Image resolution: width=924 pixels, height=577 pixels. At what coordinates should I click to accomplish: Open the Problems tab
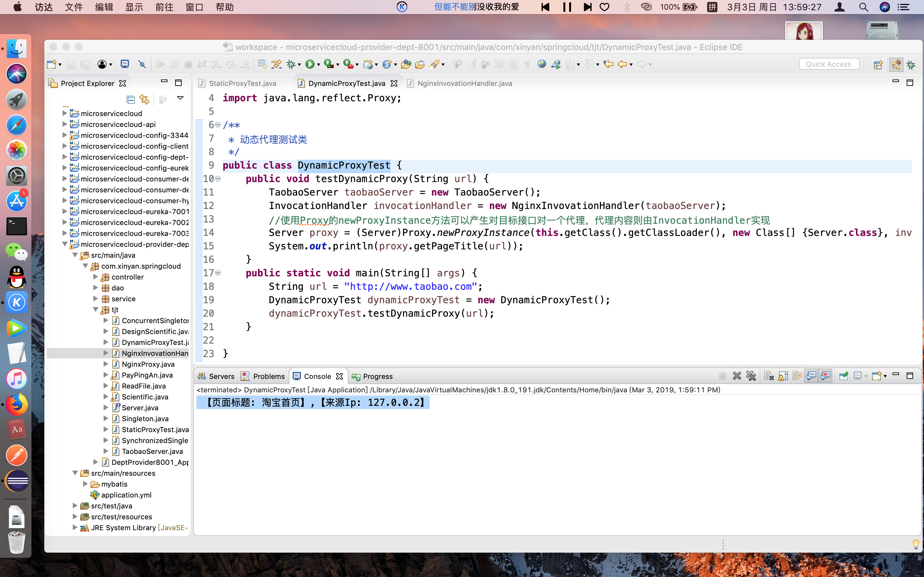pyautogui.click(x=269, y=376)
